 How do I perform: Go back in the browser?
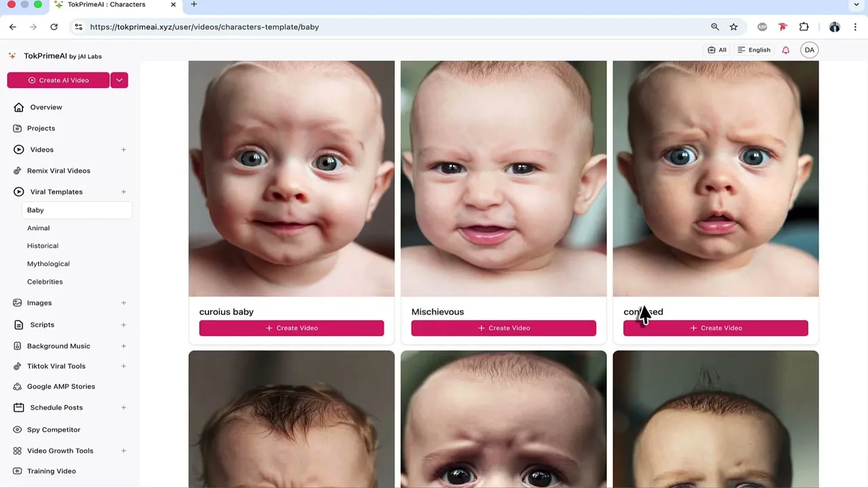[x=13, y=26]
